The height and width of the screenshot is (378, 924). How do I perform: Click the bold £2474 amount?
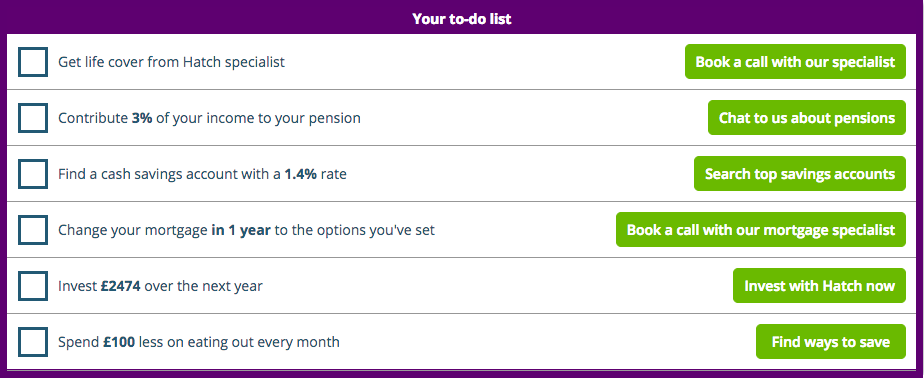tap(120, 286)
